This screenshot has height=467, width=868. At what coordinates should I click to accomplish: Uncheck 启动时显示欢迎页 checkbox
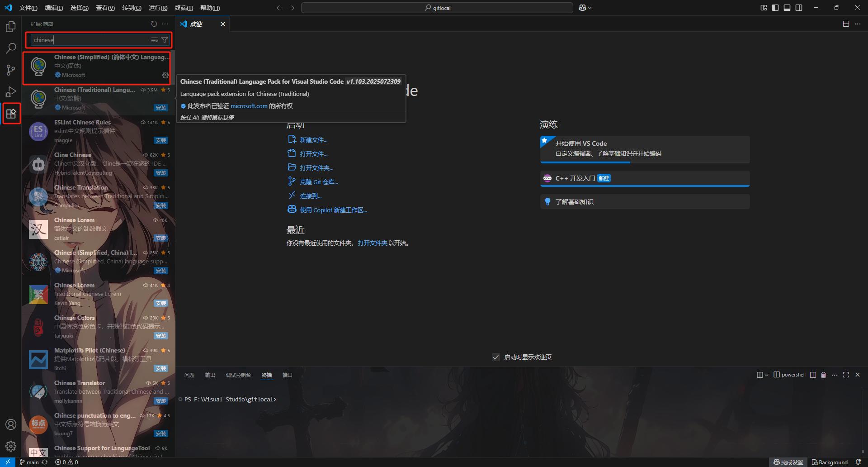click(496, 357)
